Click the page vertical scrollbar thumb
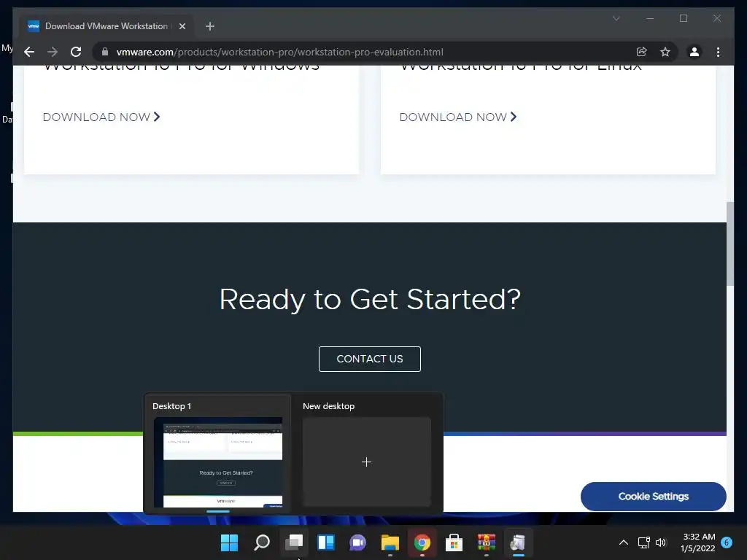The image size is (747, 560). [729, 244]
